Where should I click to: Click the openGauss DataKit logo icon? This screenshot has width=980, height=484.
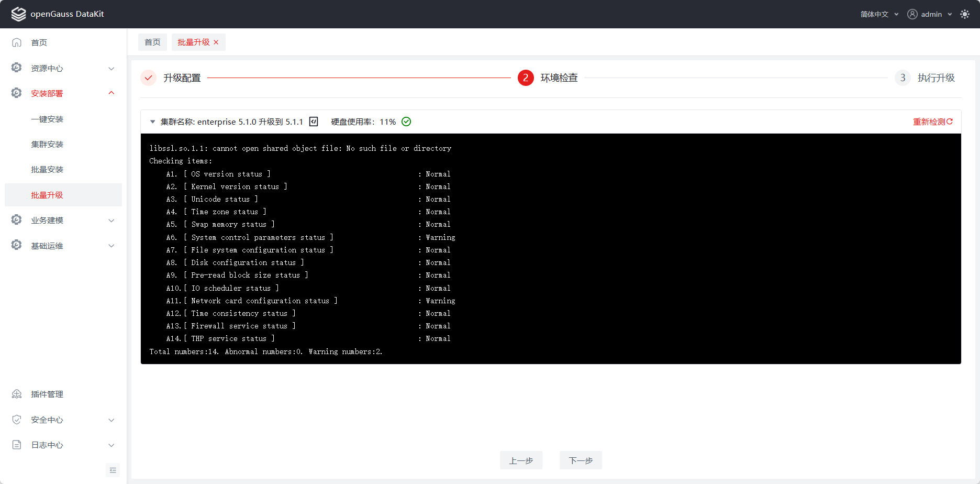point(18,14)
